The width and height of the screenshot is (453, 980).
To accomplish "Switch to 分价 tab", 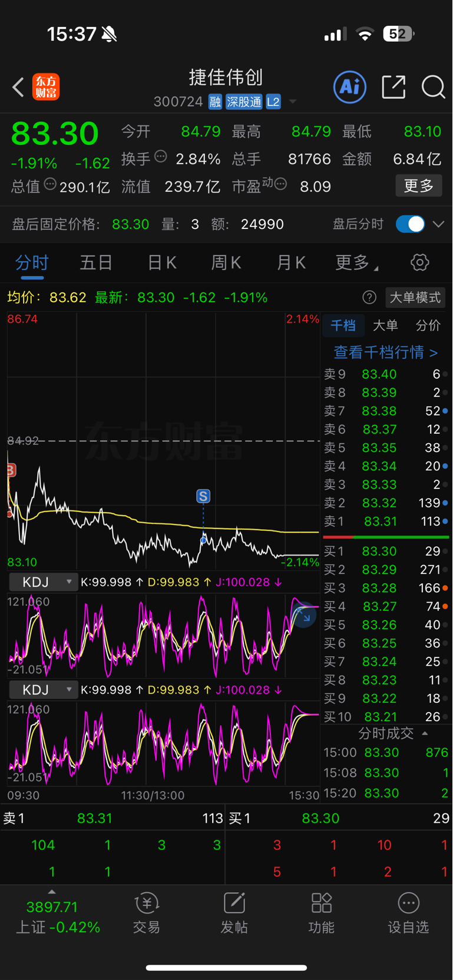I will (428, 325).
